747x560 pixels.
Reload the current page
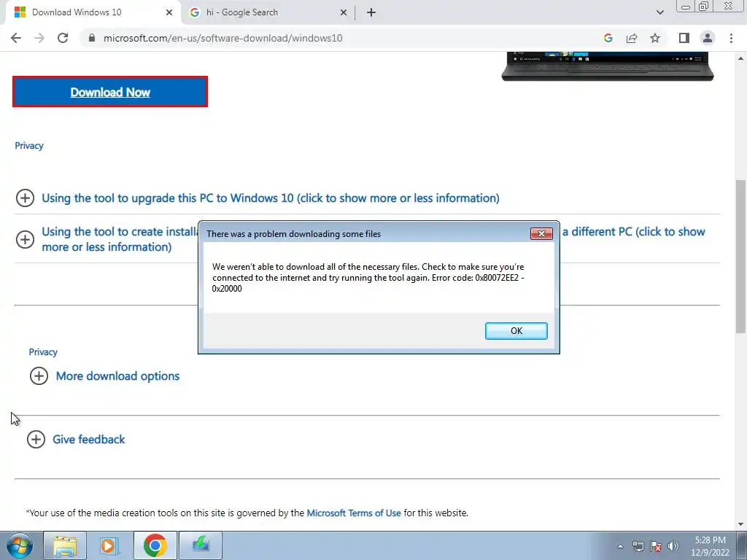63,38
